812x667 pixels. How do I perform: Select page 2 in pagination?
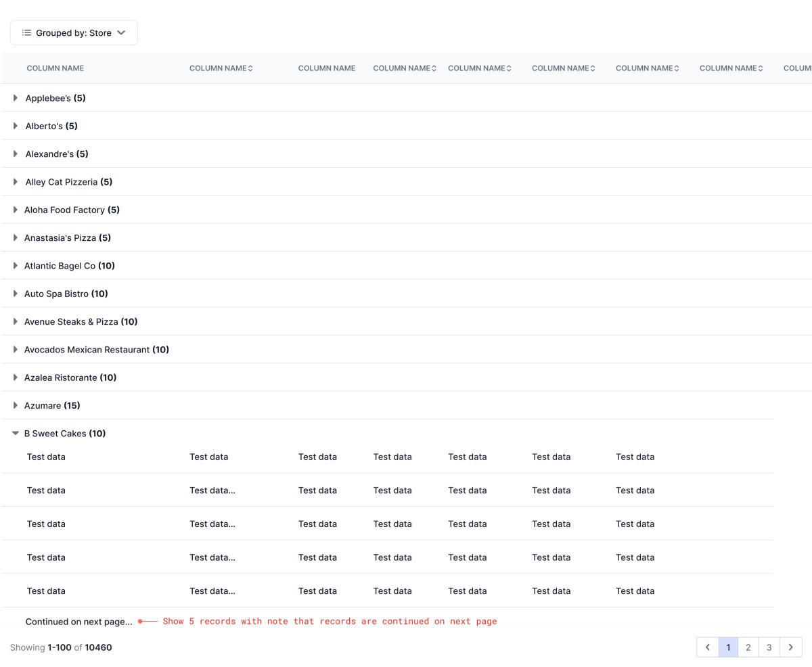tap(748, 647)
